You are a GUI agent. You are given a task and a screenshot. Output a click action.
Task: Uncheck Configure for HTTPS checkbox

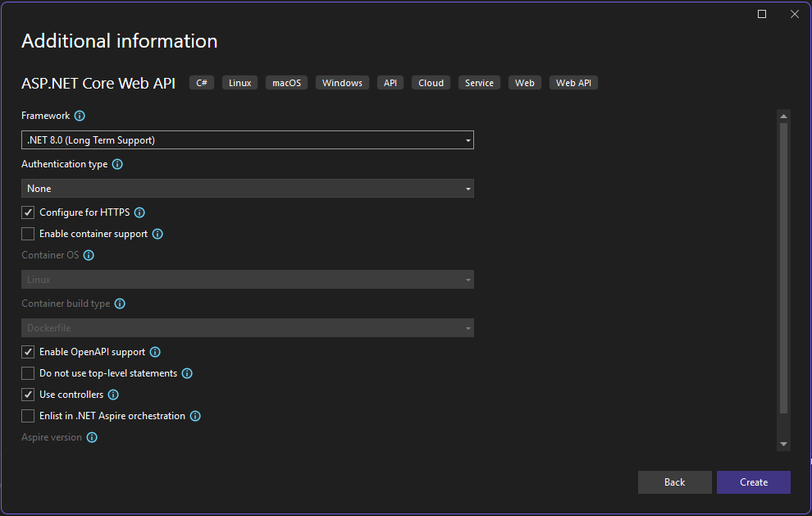28,212
